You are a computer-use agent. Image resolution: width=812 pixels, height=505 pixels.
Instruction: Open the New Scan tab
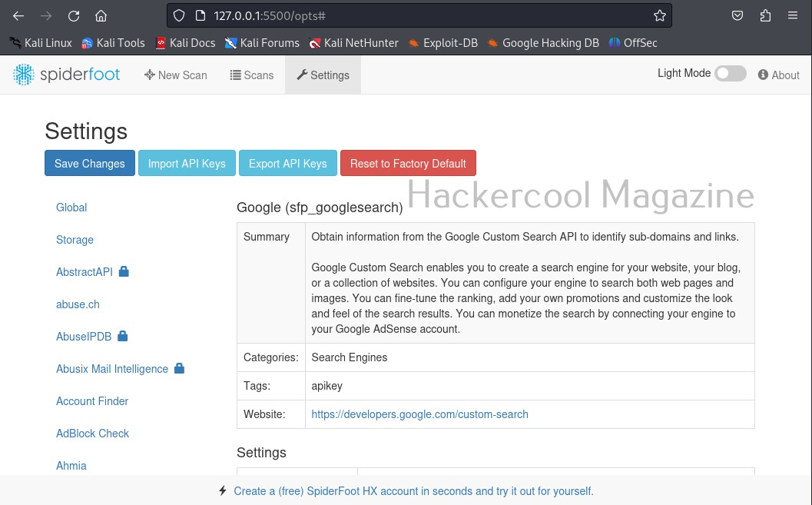click(x=176, y=75)
